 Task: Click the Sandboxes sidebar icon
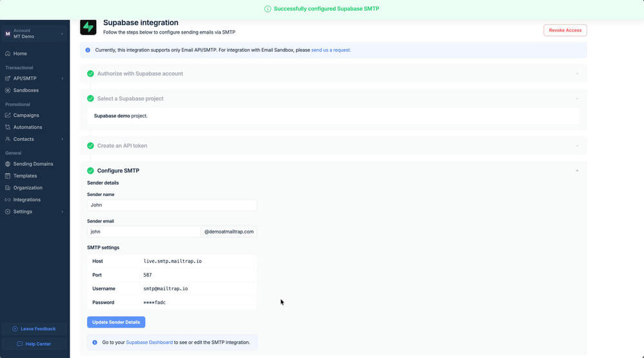point(8,90)
